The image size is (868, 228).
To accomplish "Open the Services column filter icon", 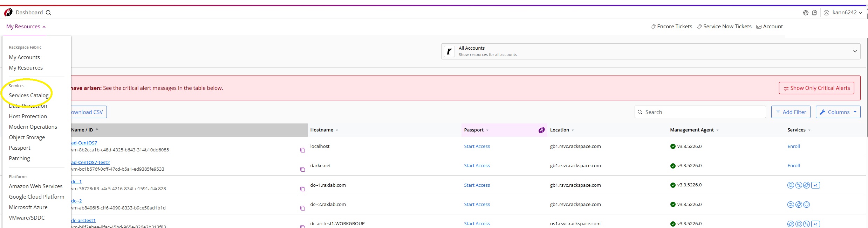I will click(x=809, y=130).
